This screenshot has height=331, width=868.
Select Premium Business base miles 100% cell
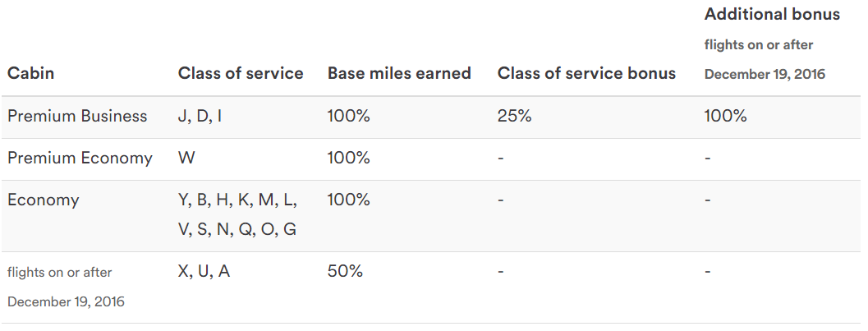349,116
